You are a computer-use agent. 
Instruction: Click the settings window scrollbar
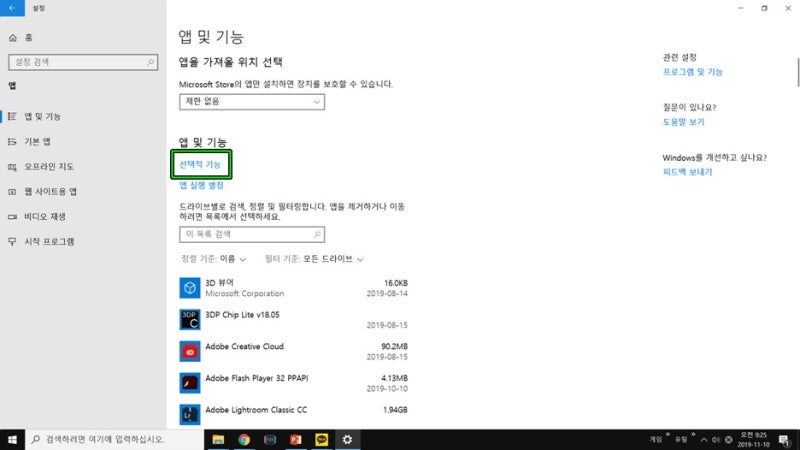pyautogui.click(x=798, y=72)
